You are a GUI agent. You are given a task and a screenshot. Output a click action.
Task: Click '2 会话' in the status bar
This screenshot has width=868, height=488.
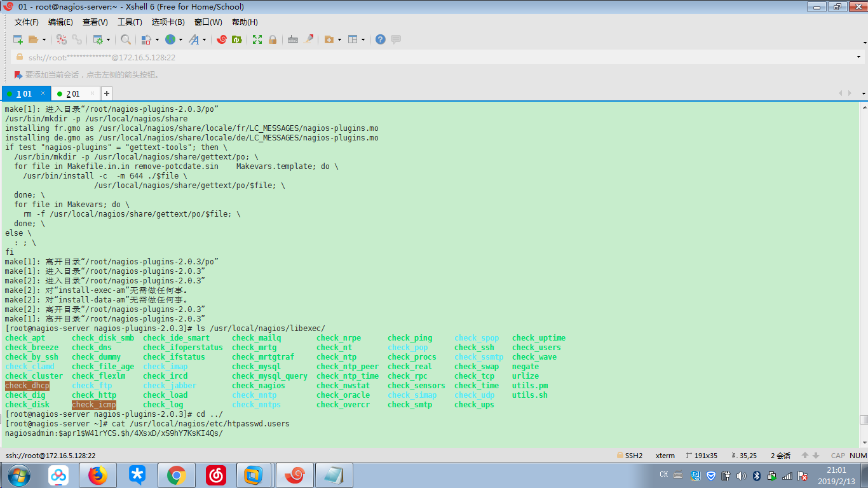[780, 456]
